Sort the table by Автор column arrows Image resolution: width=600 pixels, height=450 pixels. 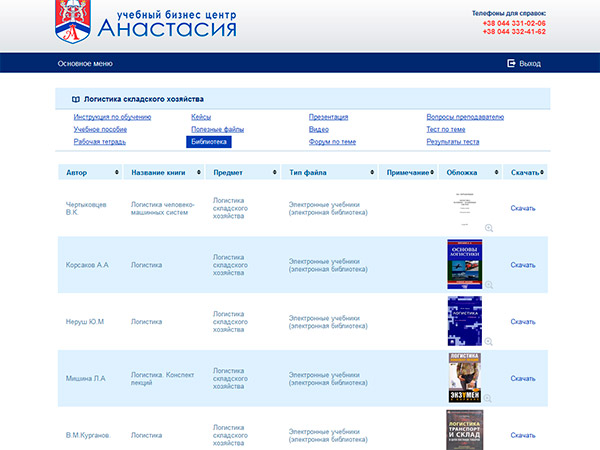[119, 173]
